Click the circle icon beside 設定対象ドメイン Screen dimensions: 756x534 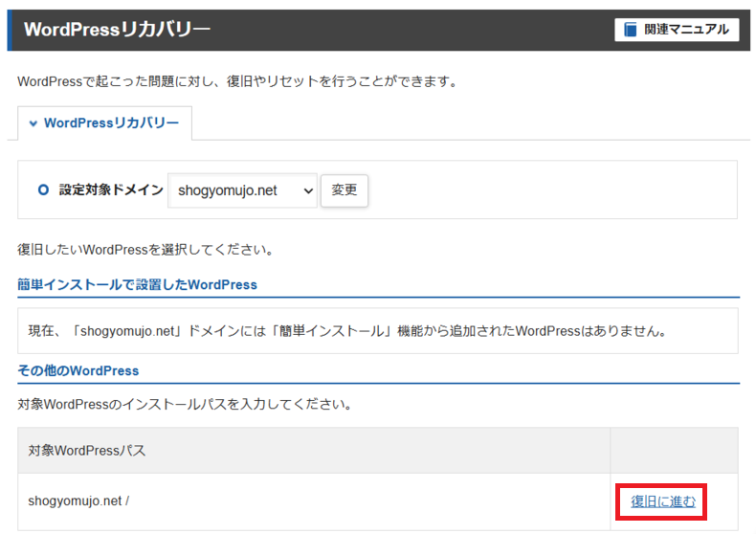43,189
